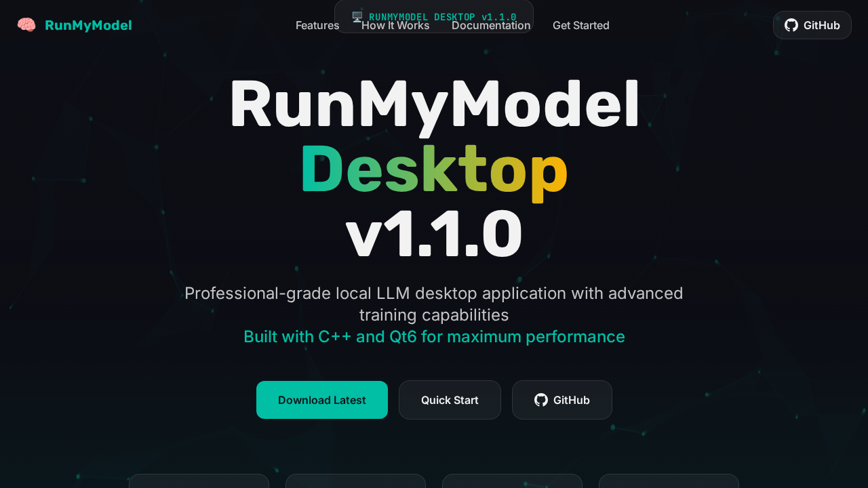Click the hero GitHub button
This screenshot has width=868, height=488.
[x=561, y=400]
